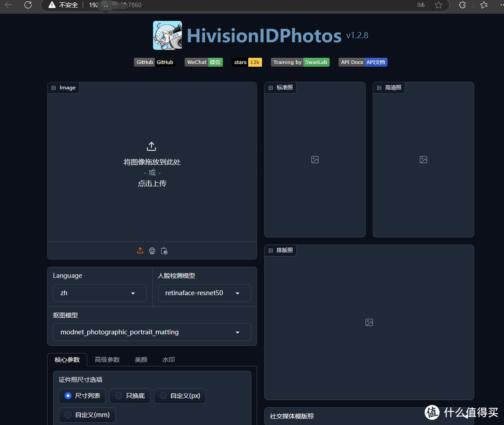Click the image placeholder icon in 排版照 panel

click(369, 322)
